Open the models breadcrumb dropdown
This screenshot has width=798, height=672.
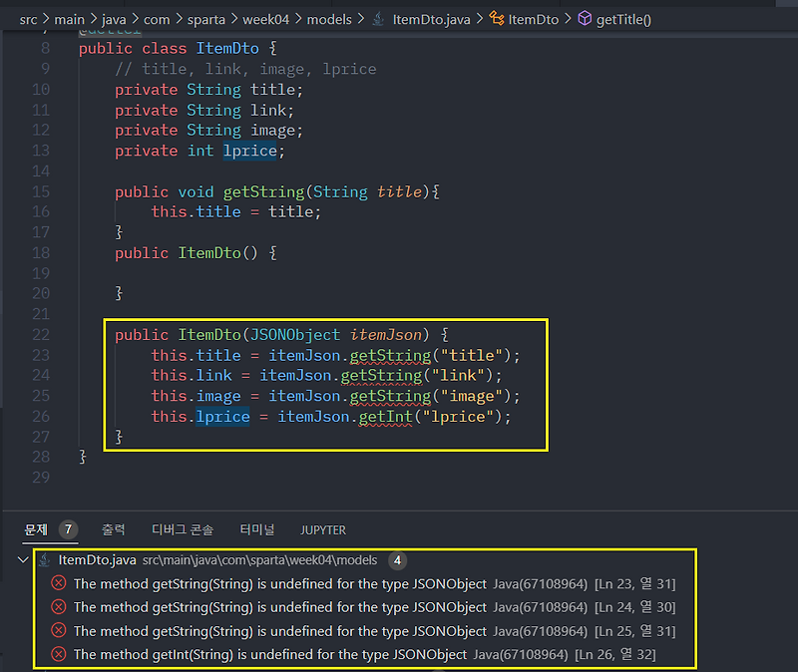[331, 18]
